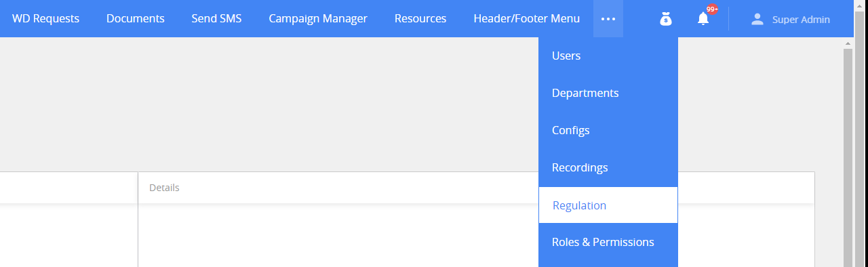This screenshot has width=868, height=267.
Task: Open notifications bell with 99+ badge
Action: (703, 19)
